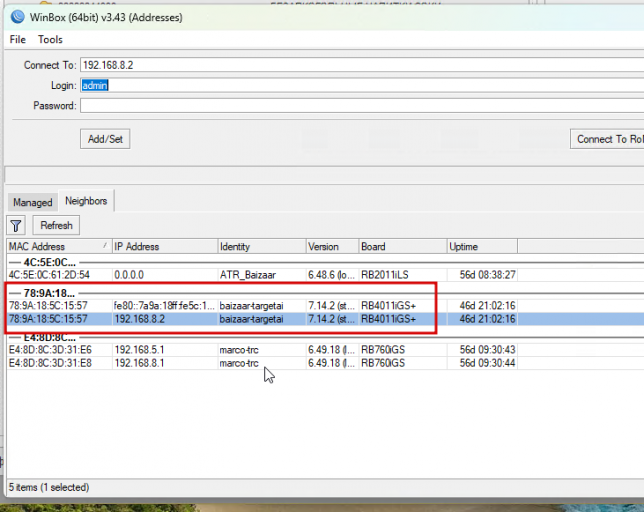This screenshot has height=512, width=644.
Task: Select the fe80::7a9a:18ff:fe5c IPv6 address cell
Action: [x=164, y=305]
